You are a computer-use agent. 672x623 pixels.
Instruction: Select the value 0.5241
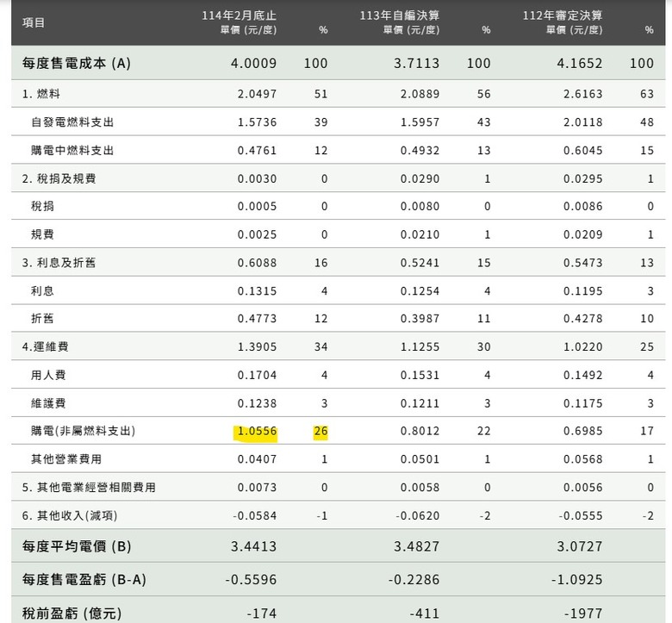click(x=420, y=263)
